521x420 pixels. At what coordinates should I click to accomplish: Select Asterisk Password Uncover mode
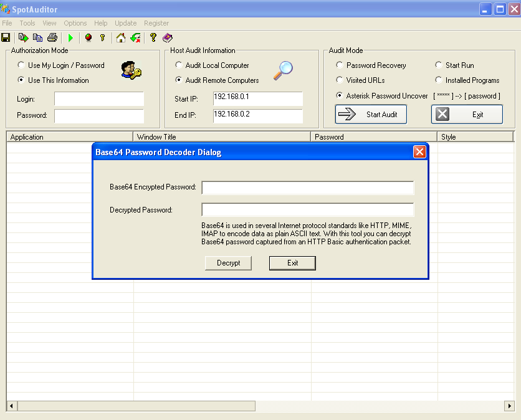382,96
